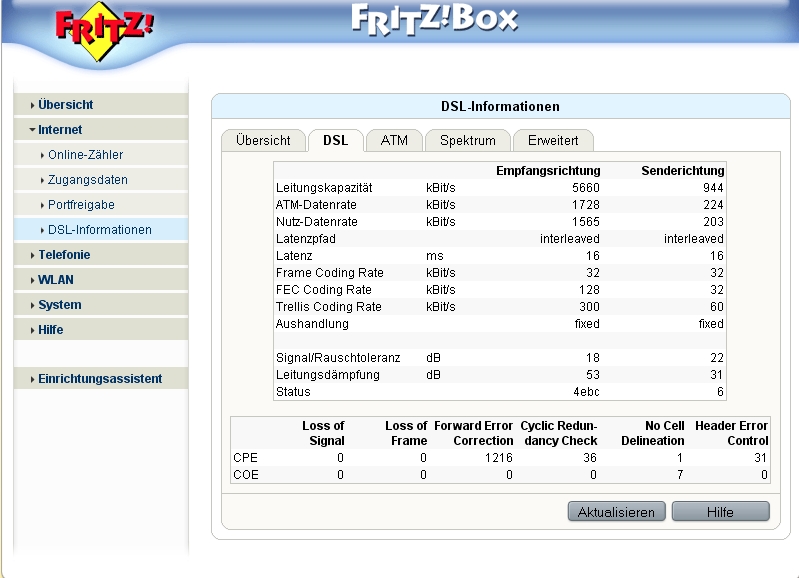Click the No Cell Delineation header
Screen dimensions: 799x578
coord(653,433)
